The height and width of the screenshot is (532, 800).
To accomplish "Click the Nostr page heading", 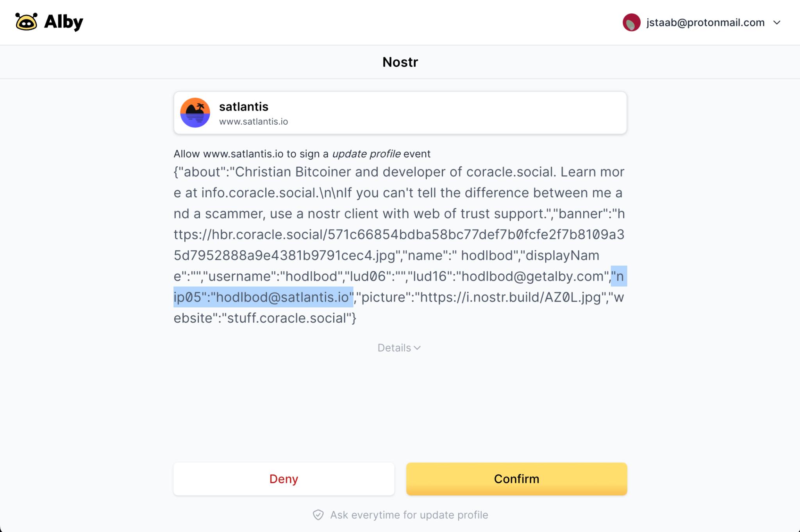I will 400,62.
